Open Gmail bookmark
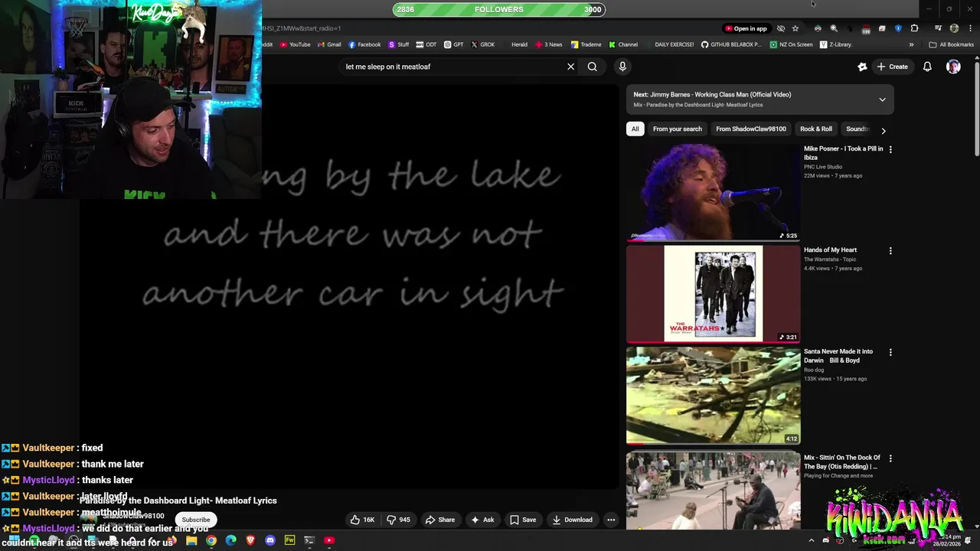This screenshot has width=980, height=551. (329, 44)
